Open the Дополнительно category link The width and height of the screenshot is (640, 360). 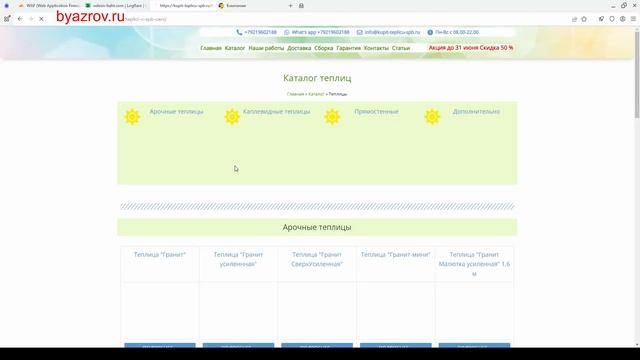(476, 111)
